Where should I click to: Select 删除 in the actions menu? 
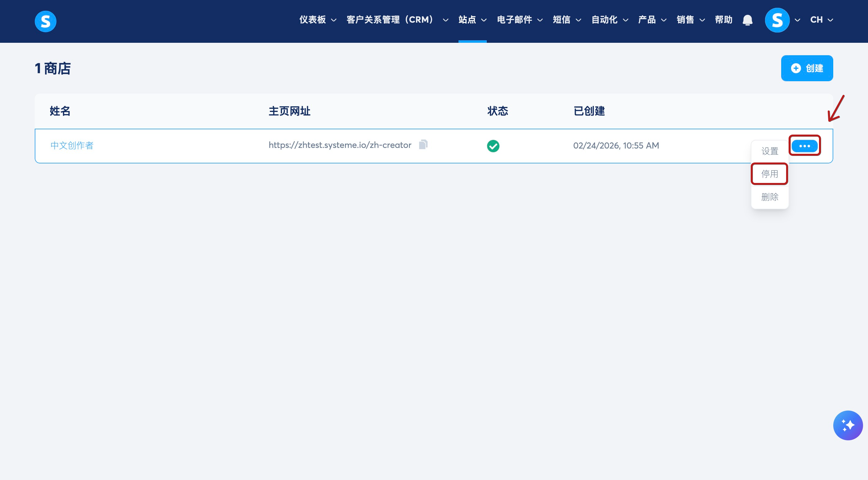coord(770,197)
